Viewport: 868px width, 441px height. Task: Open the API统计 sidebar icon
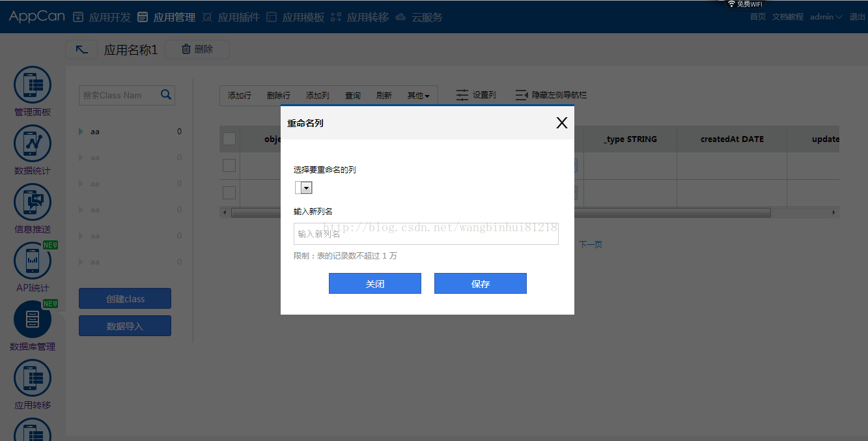click(x=33, y=261)
